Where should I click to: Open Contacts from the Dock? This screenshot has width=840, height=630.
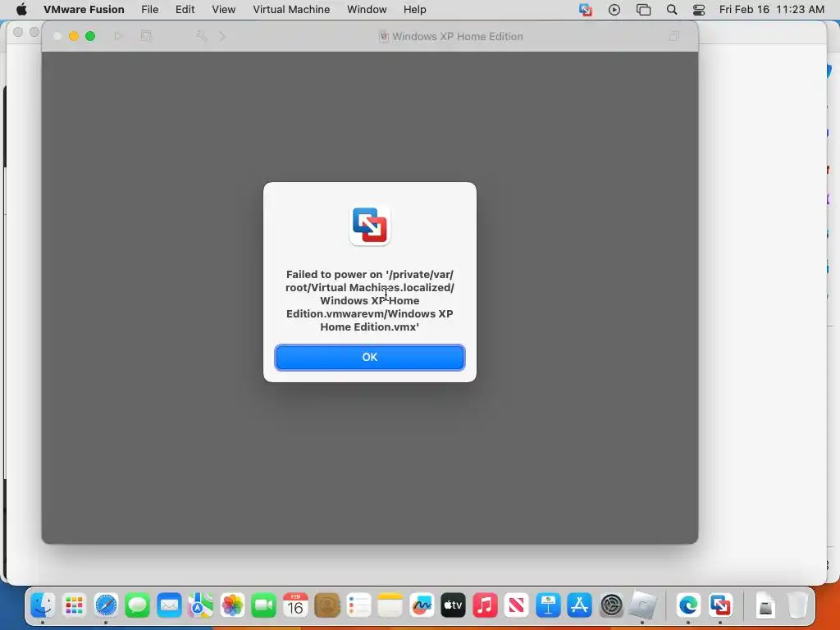[326, 605]
